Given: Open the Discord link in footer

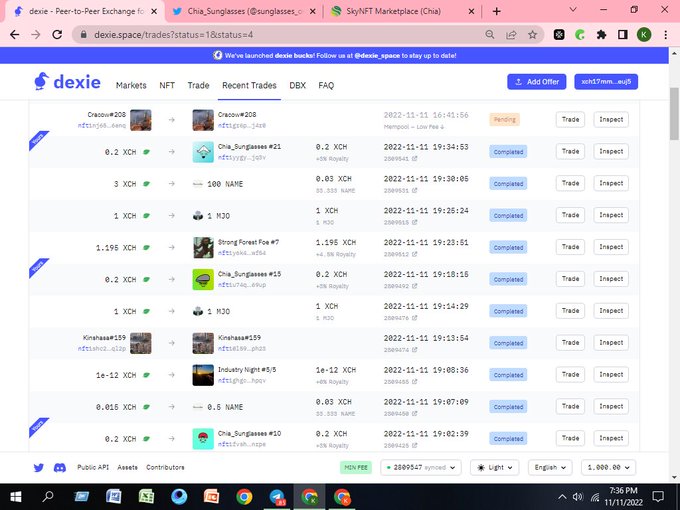Looking at the screenshot, I should coord(59,468).
